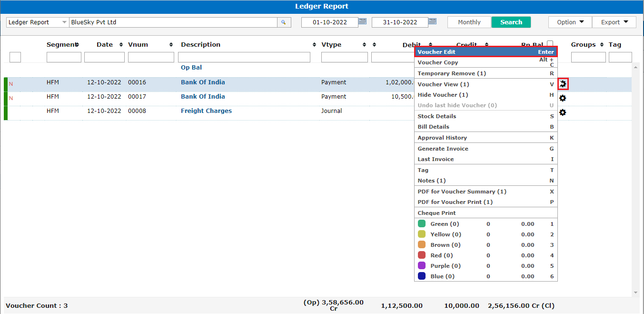Open the end date calendar picker

coord(432,21)
